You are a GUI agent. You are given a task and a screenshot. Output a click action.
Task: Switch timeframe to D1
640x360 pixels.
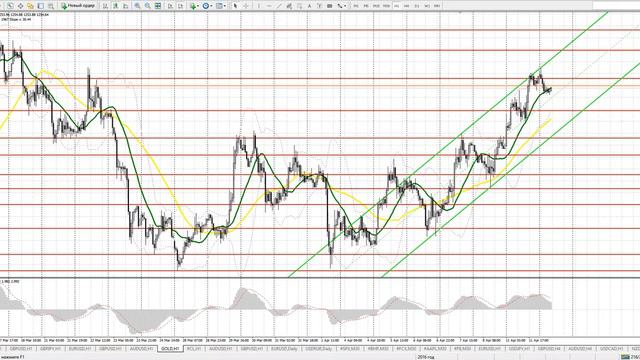pyautogui.click(x=417, y=6)
